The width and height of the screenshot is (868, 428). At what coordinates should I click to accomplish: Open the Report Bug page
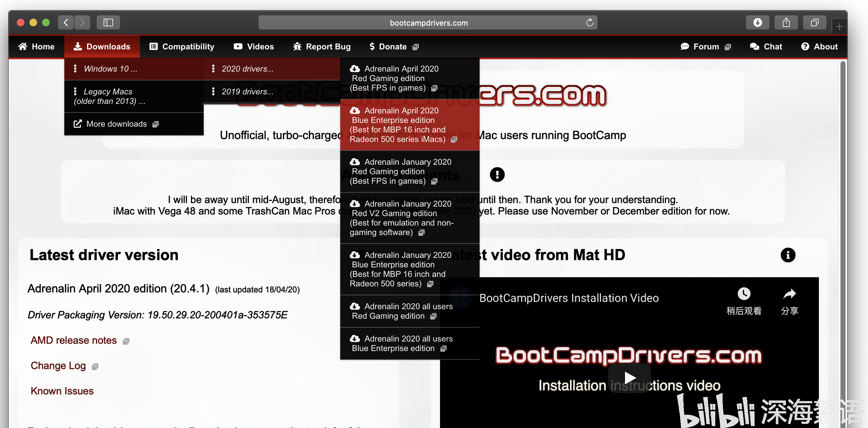322,47
